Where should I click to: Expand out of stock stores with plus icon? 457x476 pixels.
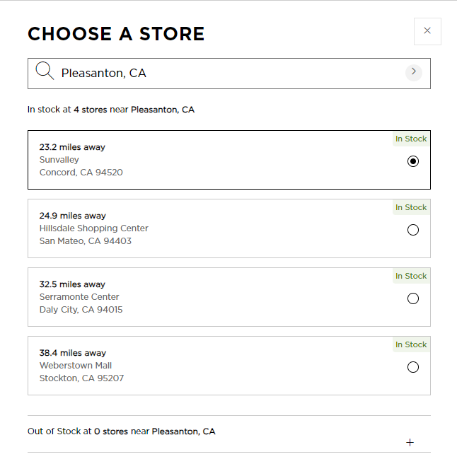(410, 443)
